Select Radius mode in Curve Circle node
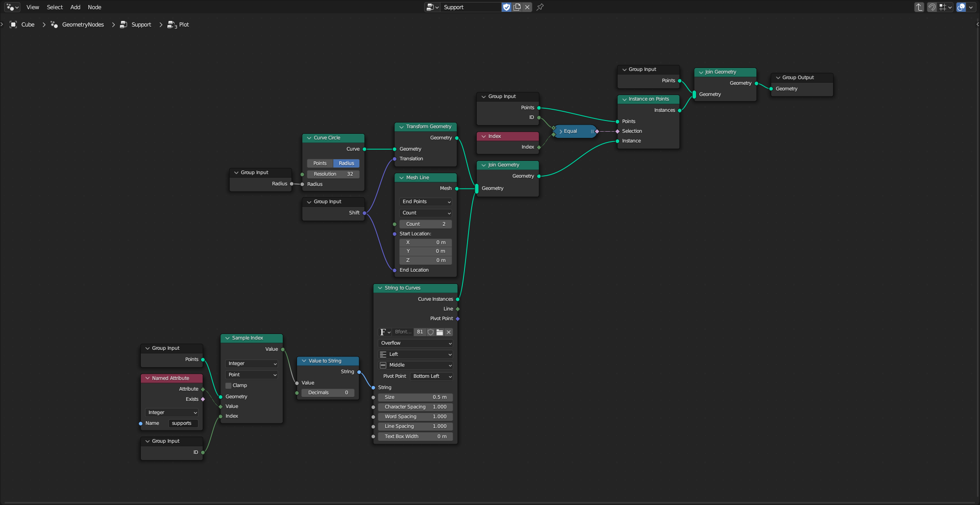Screen dimensions: 980x505 347,163
